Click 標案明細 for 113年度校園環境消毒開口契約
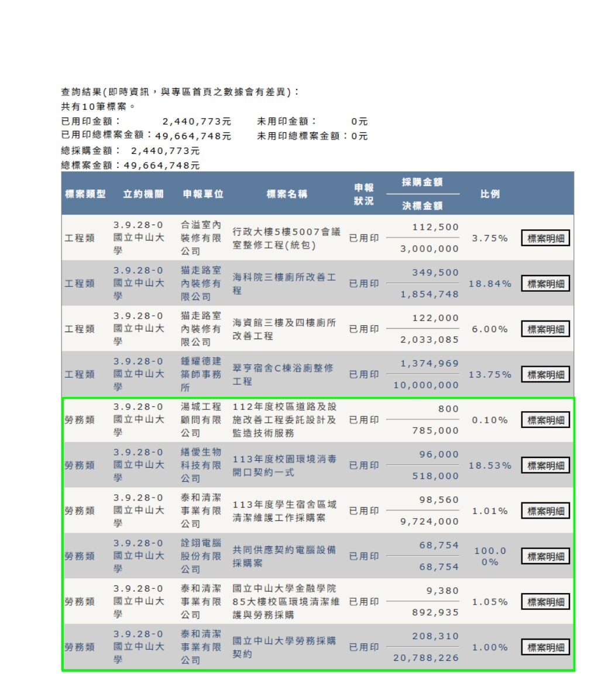Viewport: 615px width, 700px height. tap(545, 465)
